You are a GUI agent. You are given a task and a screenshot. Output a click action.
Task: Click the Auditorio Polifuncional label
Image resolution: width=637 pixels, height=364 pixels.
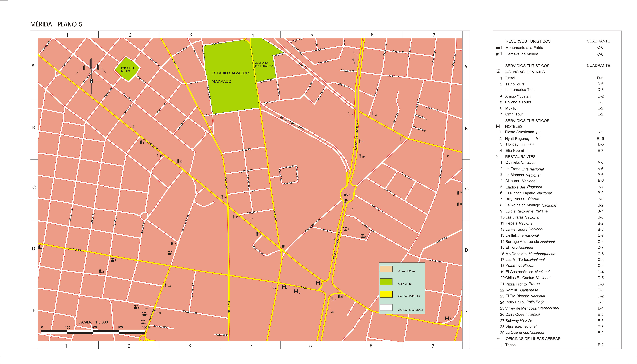tap(264, 64)
